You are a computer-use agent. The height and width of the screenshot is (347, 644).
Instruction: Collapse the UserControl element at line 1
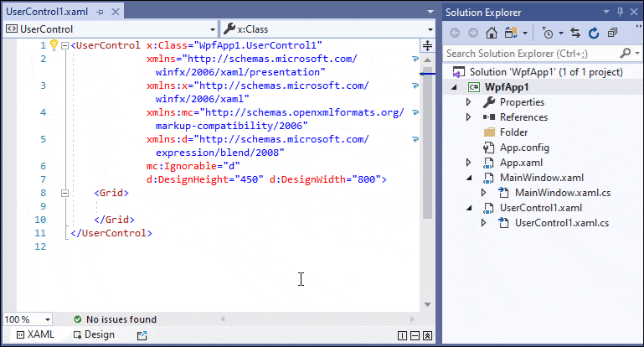64,45
